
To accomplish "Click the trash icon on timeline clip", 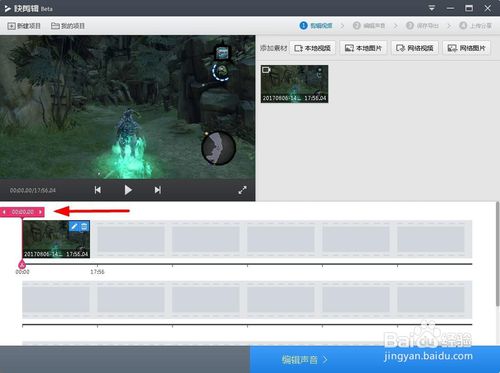I will pyautogui.click(x=84, y=227).
